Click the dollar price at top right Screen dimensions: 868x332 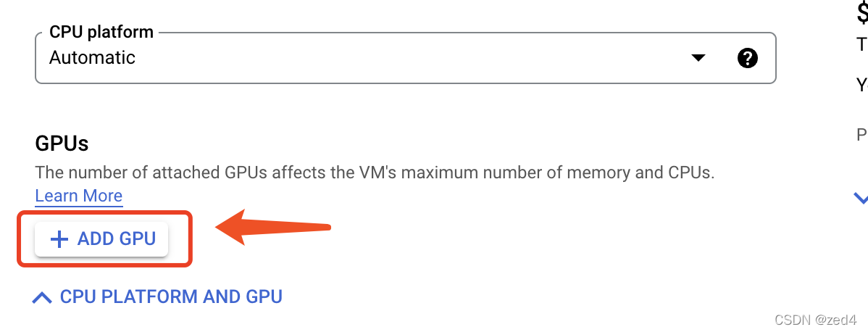coord(862,14)
